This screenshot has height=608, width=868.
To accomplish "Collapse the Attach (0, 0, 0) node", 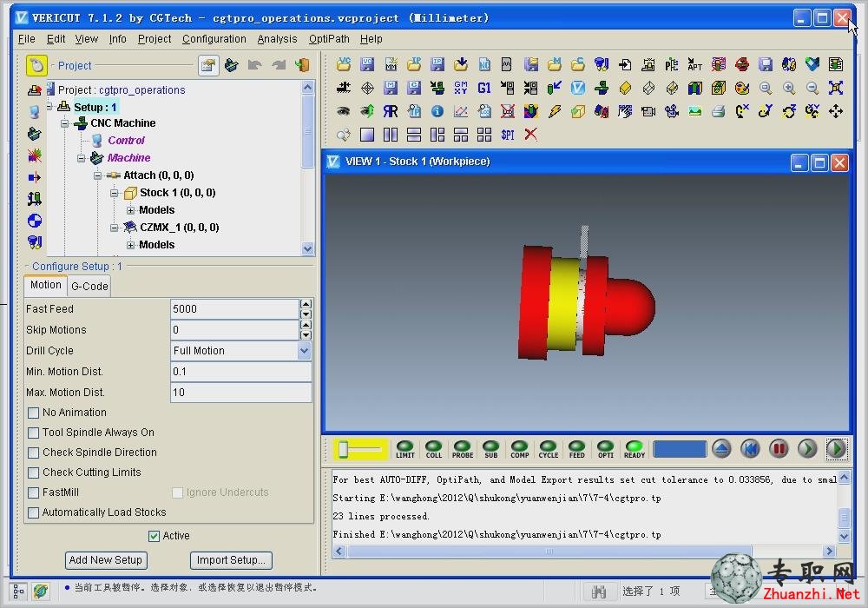I will click(97, 175).
